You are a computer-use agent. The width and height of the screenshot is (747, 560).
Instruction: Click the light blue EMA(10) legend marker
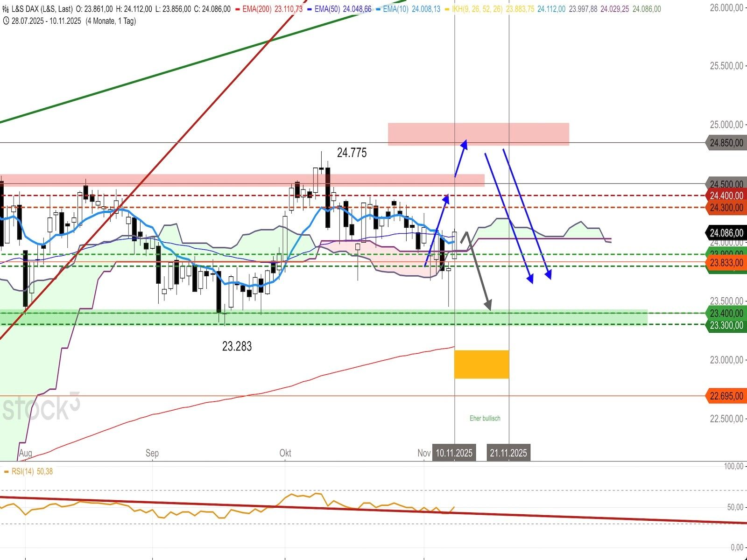377,9
